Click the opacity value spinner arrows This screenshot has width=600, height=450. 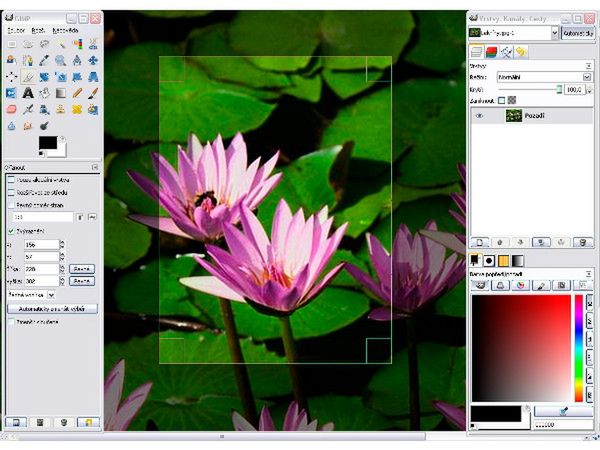pyautogui.click(x=589, y=90)
